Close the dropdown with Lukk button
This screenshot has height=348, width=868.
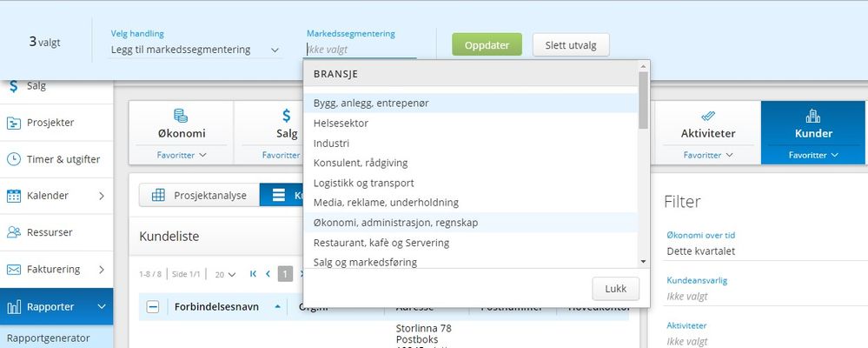pos(615,289)
